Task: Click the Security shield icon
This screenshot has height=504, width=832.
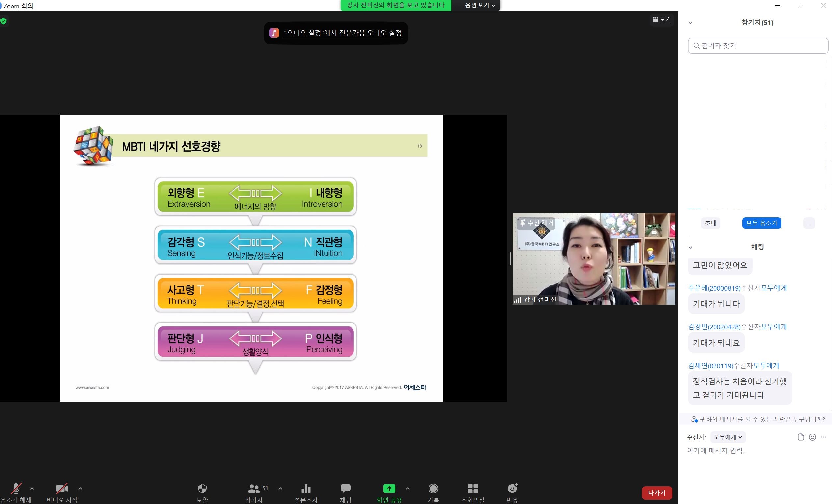Action: (x=202, y=489)
